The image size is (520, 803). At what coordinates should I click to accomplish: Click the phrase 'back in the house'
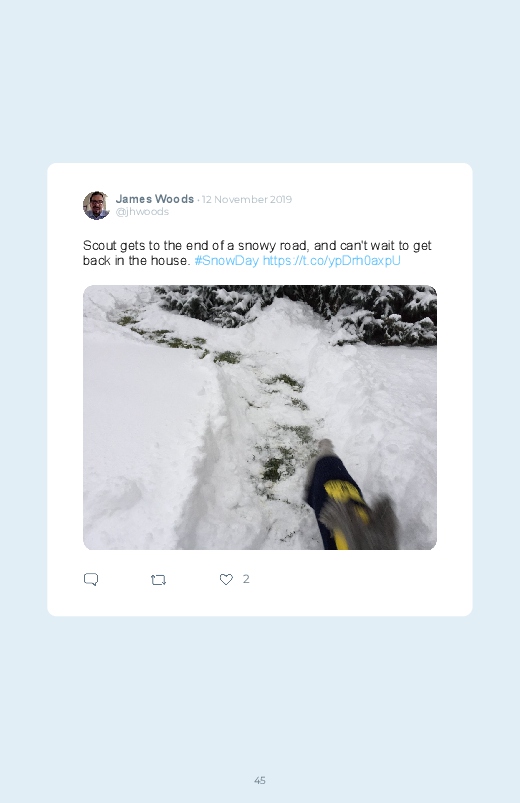(x=135, y=260)
